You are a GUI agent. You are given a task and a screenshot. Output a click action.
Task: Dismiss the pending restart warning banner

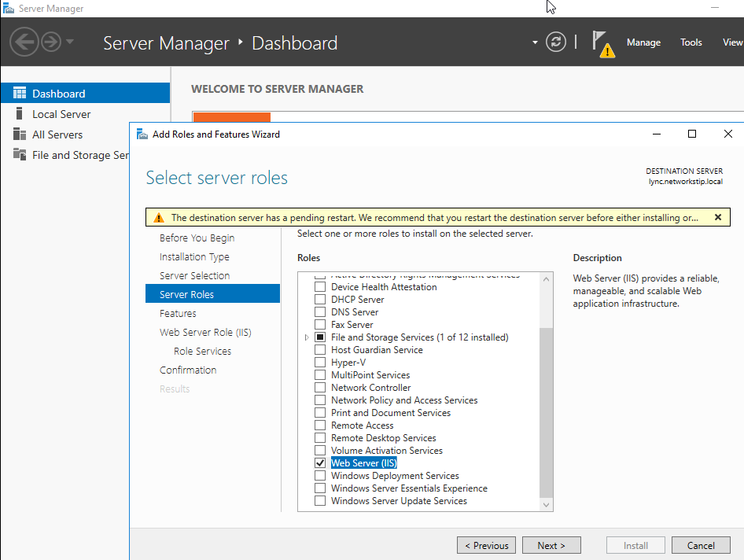pyautogui.click(x=718, y=217)
